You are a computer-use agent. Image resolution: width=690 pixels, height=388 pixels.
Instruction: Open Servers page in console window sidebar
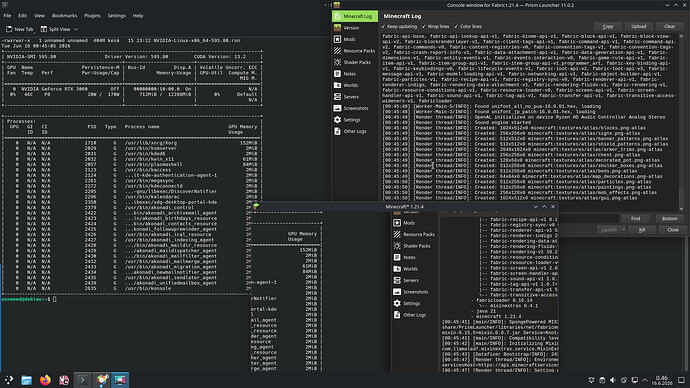click(x=355, y=97)
